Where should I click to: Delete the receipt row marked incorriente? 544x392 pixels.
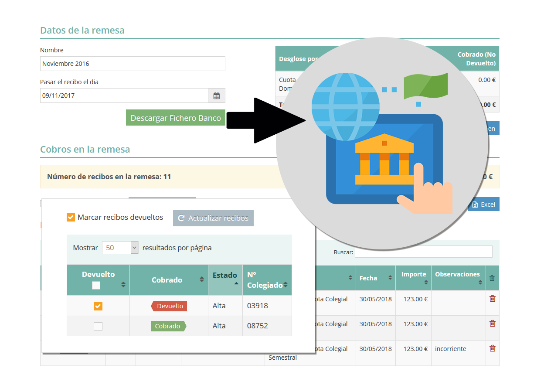493,348
